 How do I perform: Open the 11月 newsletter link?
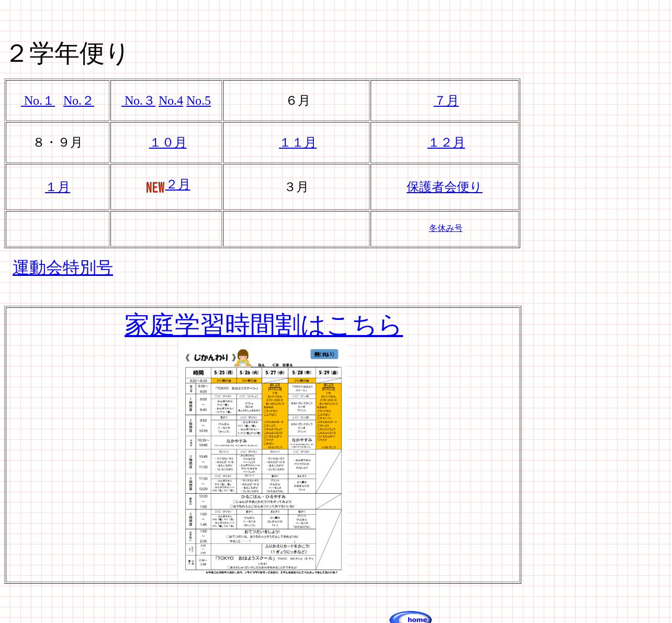point(297,142)
